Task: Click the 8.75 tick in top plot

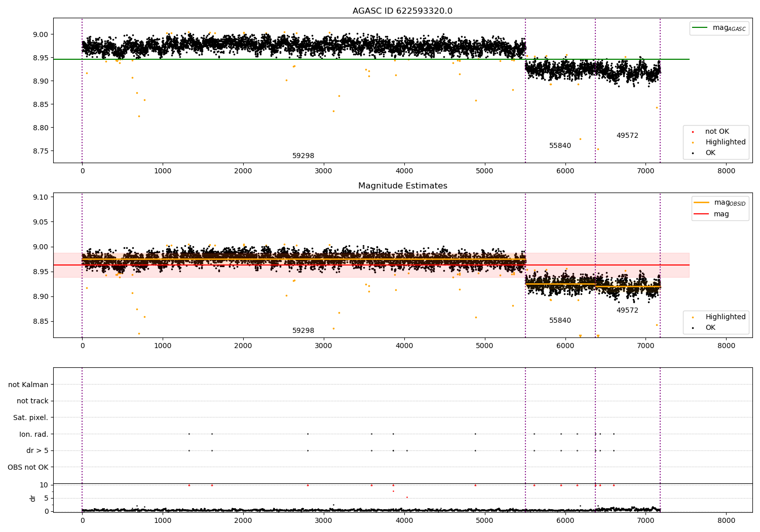Action: [x=41, y=151]
